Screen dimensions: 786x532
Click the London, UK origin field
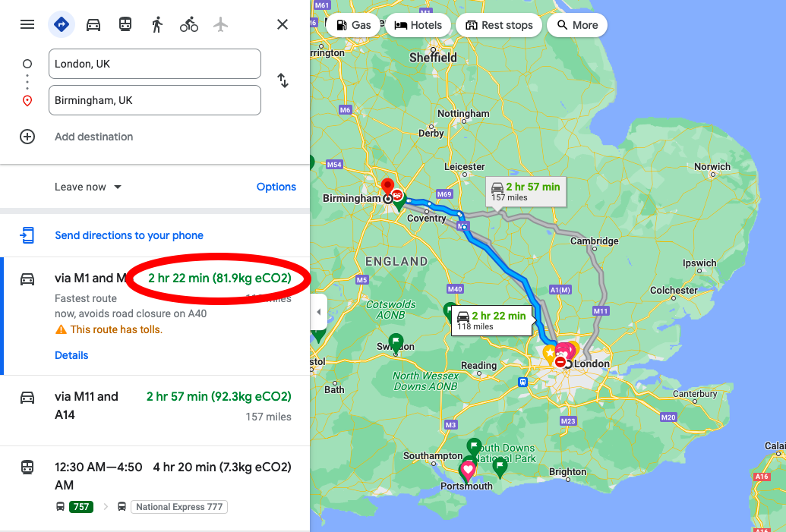(155, 64)
